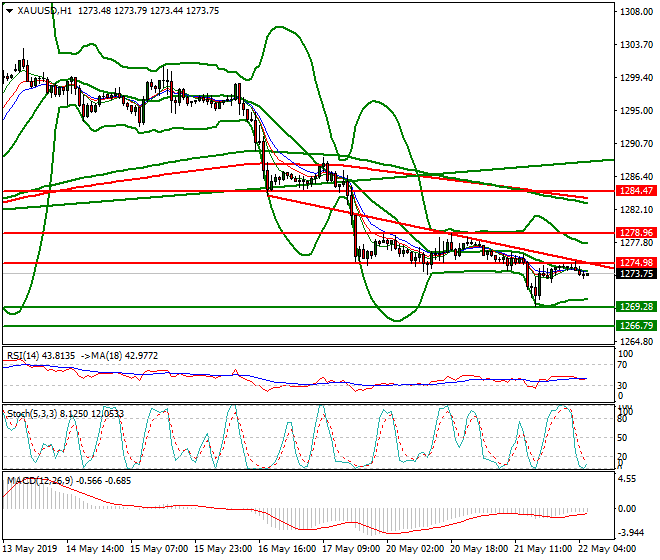Click the 16 May 16:00 time axis label
The height and width of the screenshot is (560, 660).
coord(287,549)
